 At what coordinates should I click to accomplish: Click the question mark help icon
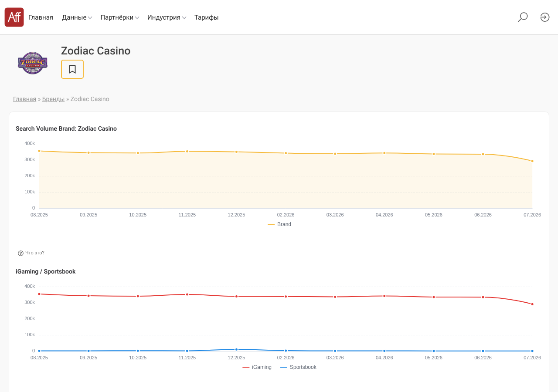(x=20, y=253)
